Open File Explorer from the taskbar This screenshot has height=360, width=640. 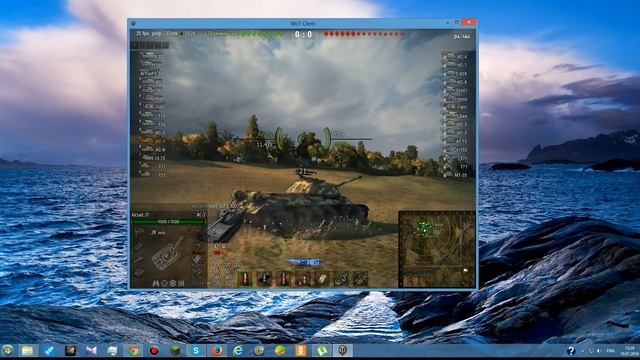point(28,350)
